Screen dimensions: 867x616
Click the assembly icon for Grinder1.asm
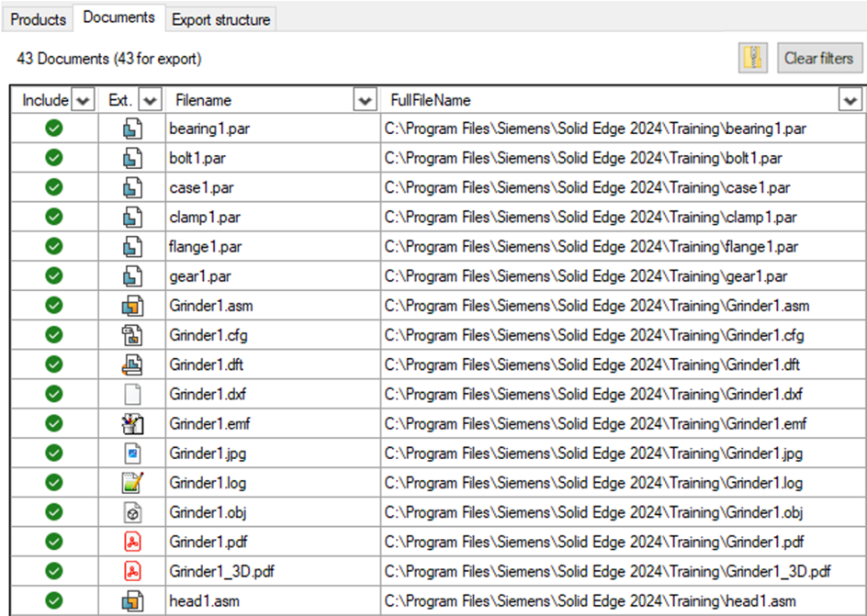(132, 306)
